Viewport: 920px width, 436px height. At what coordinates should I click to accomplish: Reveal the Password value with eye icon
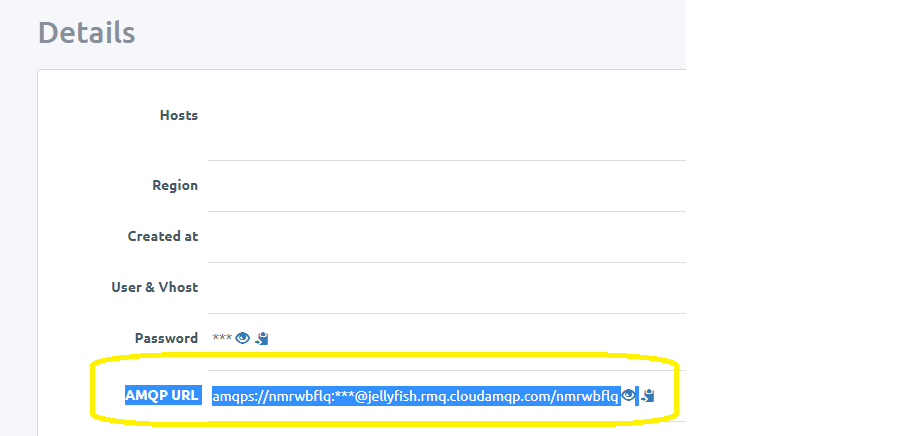click(x=242, y=338)
